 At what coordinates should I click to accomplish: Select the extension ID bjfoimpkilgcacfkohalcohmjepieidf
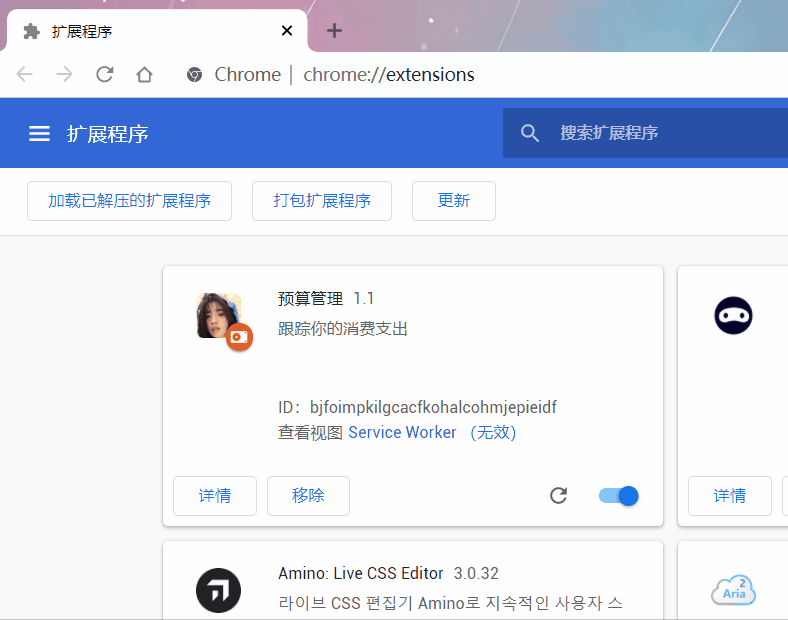[433, 407]
